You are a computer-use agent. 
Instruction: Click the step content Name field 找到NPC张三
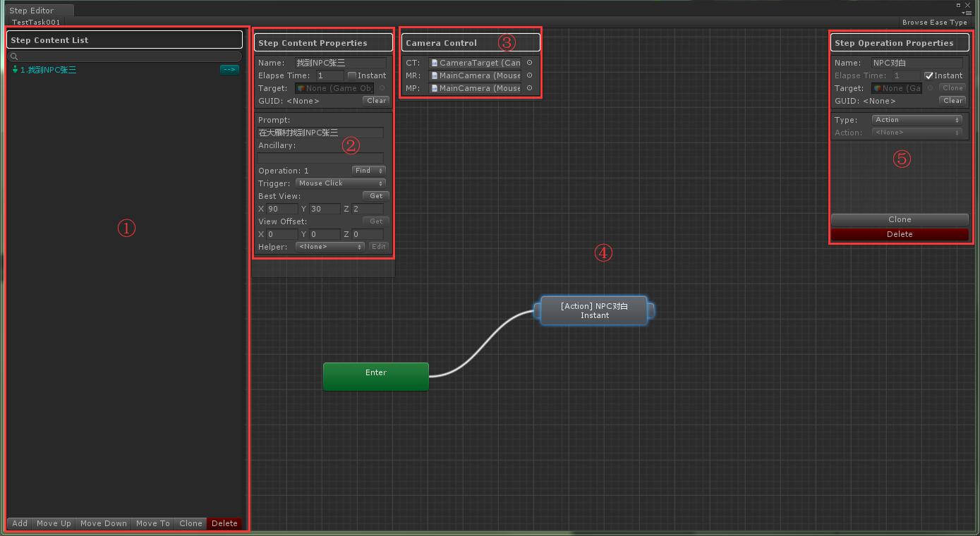point(341,63)
